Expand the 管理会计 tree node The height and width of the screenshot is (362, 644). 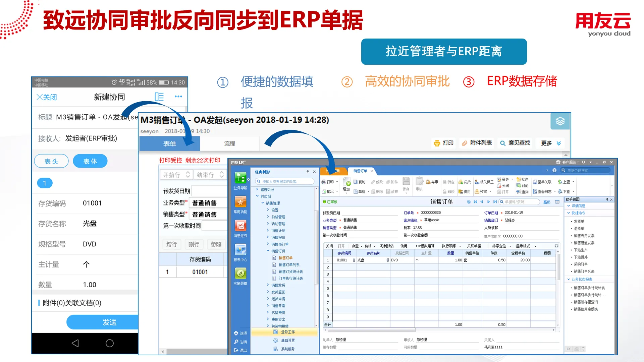257,189
